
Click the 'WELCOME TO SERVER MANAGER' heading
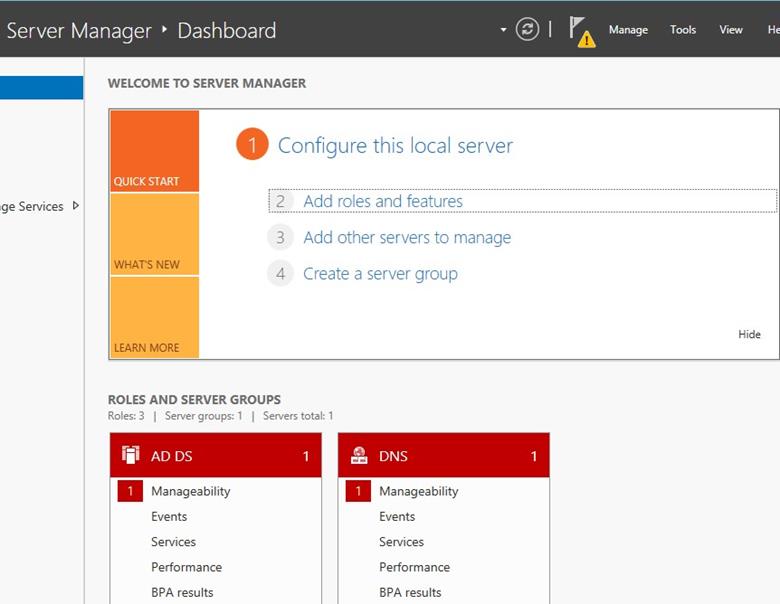pos(207,83)
